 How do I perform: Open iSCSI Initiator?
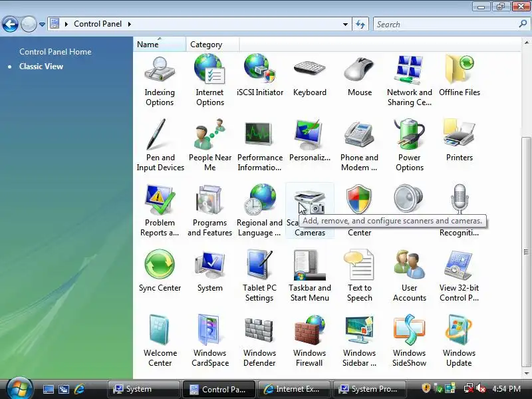pos(260,76)
